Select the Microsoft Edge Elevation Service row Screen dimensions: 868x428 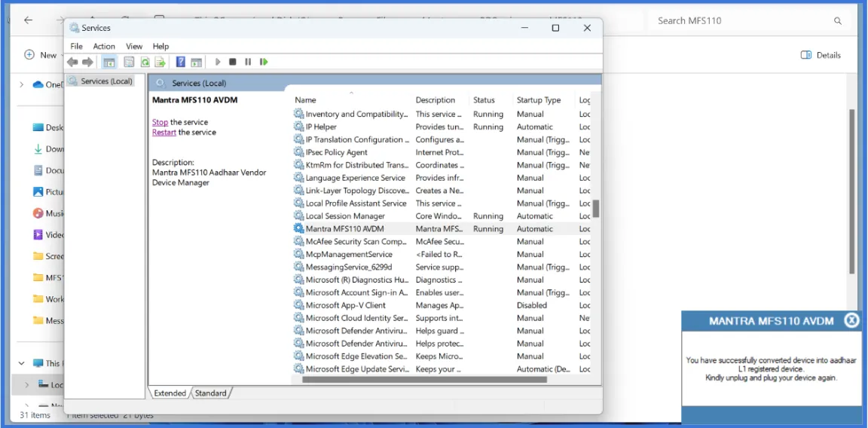(442, 356)
